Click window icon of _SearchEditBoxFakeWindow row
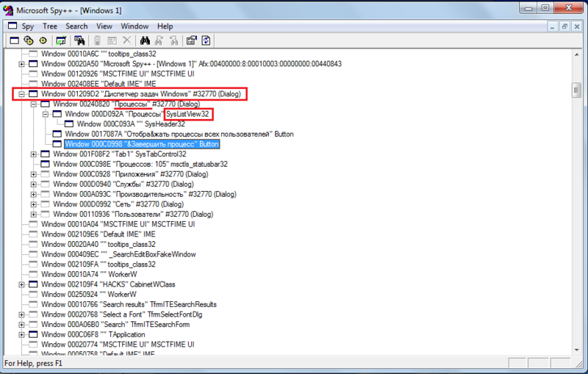Screen dimensions: 588x374 (33, 254)
